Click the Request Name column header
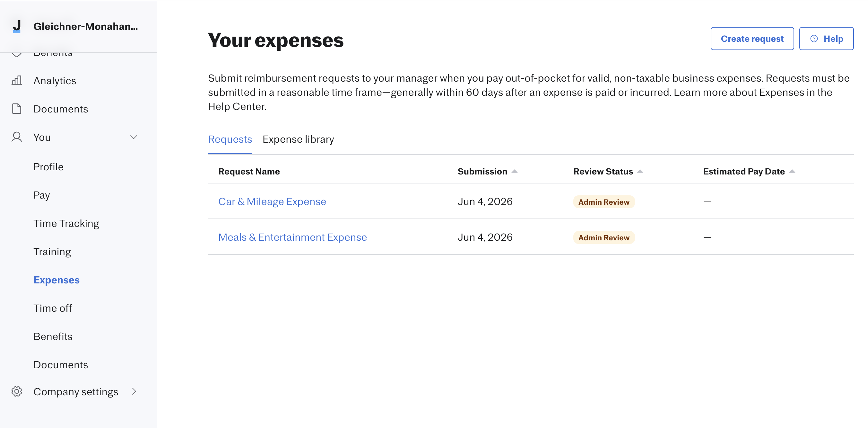The image size is (868, 428). pos(249,171)
